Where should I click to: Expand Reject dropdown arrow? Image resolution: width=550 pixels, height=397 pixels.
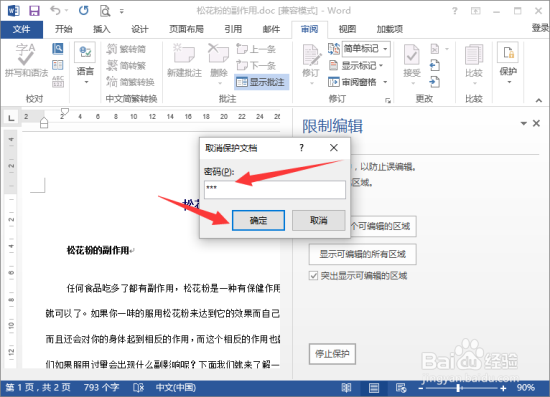[x=447, y=49]
